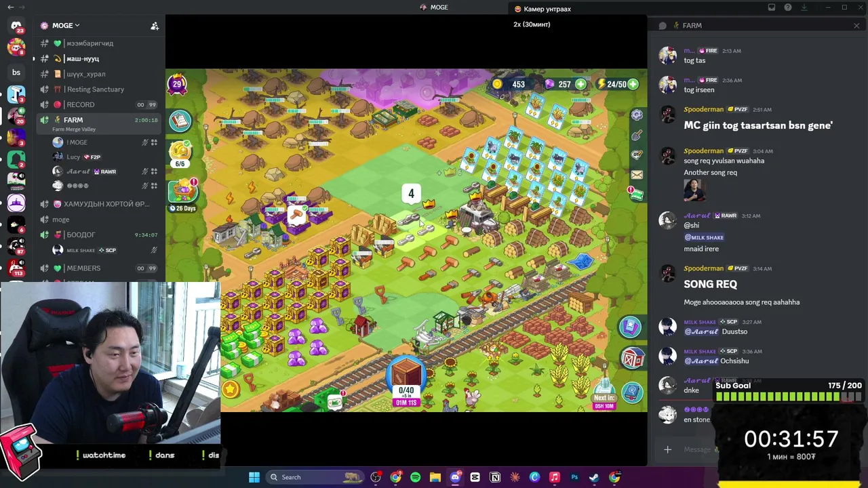Open the мэзмбаригчид text channel
Viewport: 868px width, 488px height.
(x=98, y=43)
